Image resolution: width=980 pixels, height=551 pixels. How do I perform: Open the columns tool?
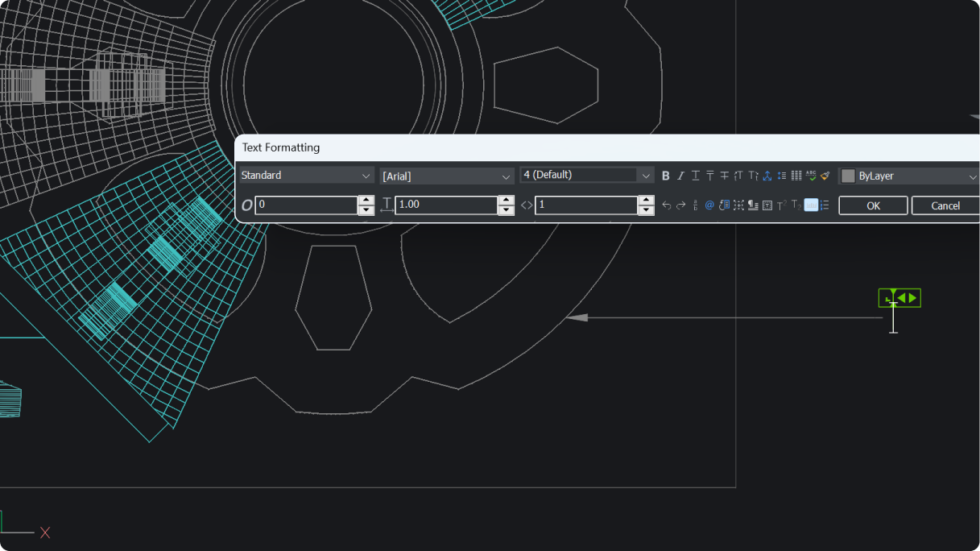(x=796, y=175)
